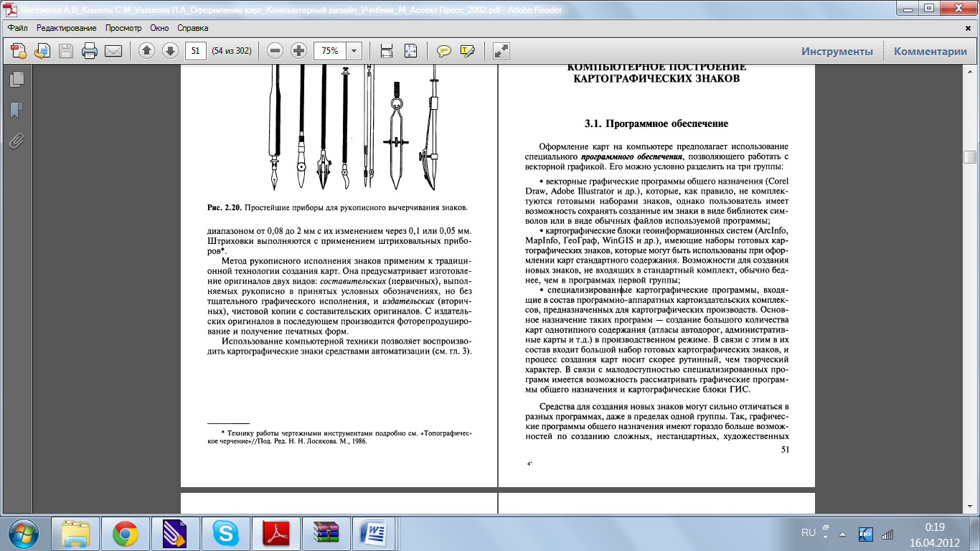Click the heading '3.1. Программное обеспечение'
Viewport: 980px width, 551px height.
point(656,124)
